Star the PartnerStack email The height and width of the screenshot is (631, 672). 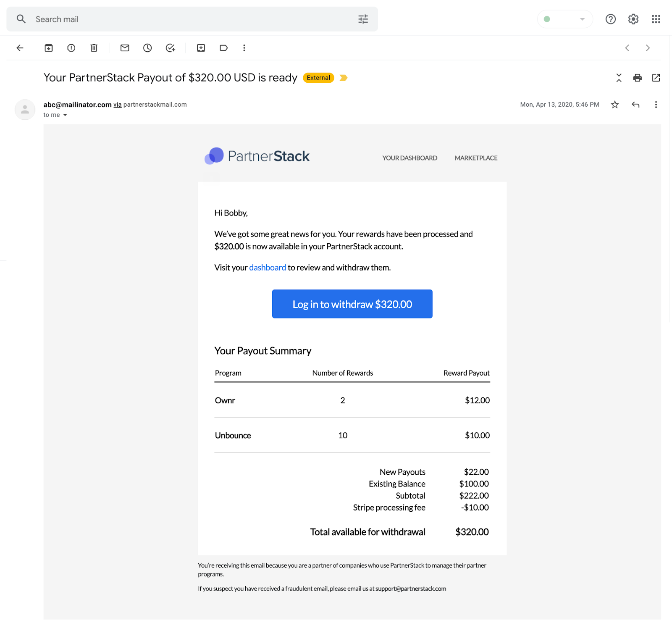[x=615, y=105]
